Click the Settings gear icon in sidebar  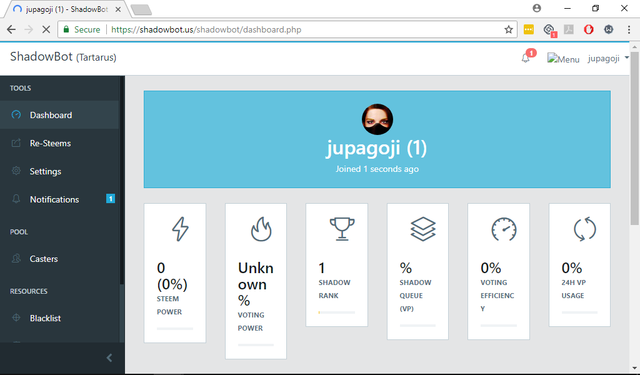pos(16,171)
